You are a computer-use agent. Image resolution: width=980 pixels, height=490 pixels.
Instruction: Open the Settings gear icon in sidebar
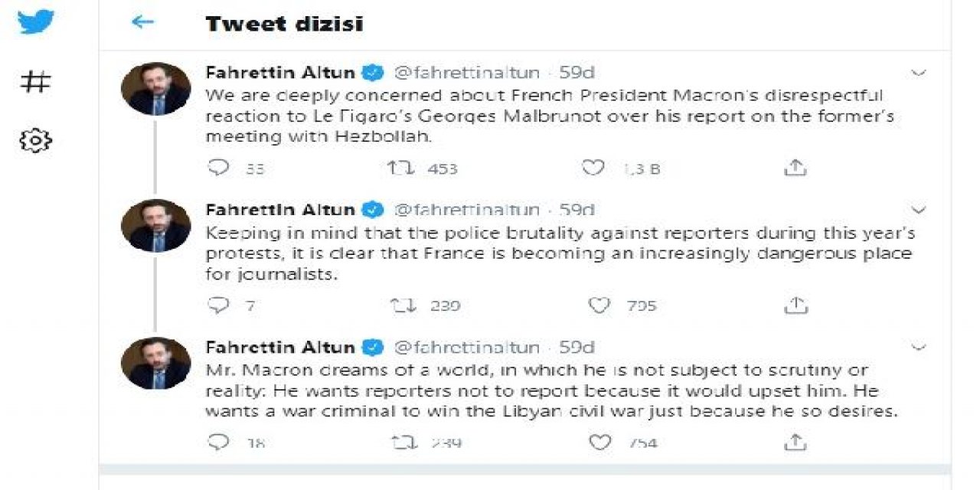36,139
